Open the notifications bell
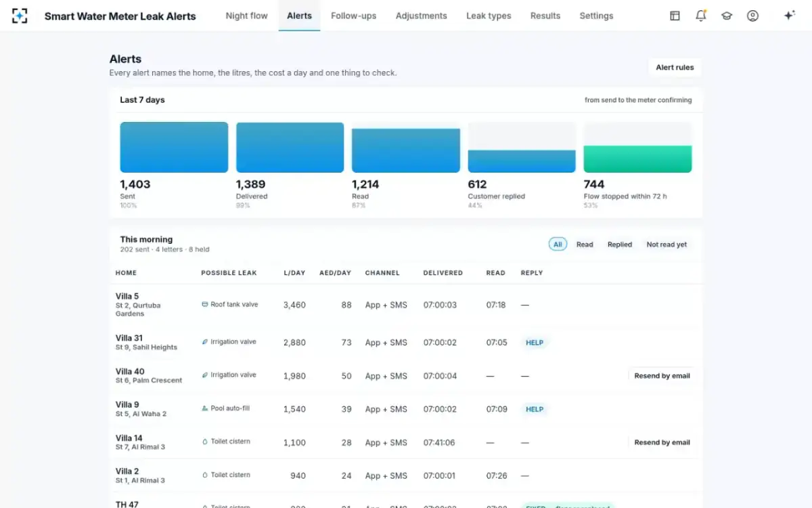This screenshot has width=812, height=508. pyautogui.click(x=700, y=16)
